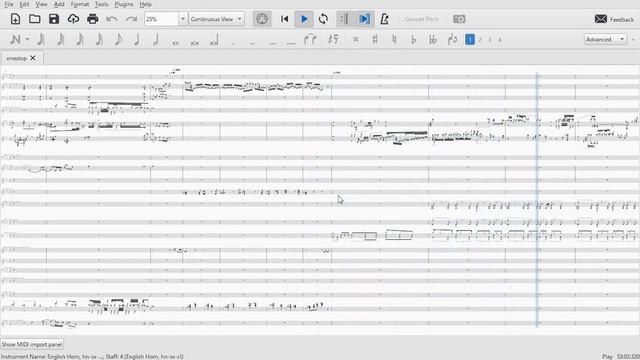Open the zoom level dropdown arrow
The image size is (640, 360).
click(x=182, y=19)
